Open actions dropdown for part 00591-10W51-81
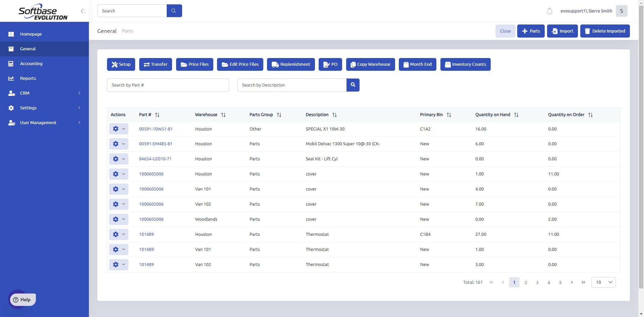This screenshot has height=317, width=644. [x=119, y=129]
